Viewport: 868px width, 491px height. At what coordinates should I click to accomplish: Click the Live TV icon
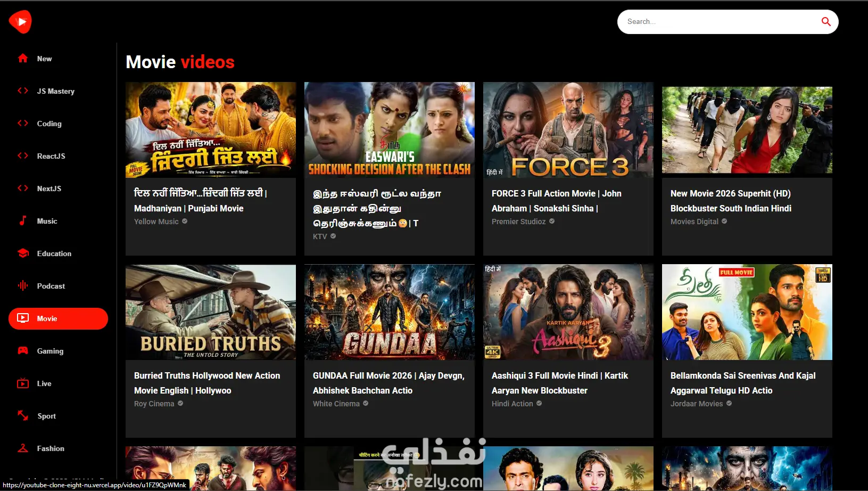(x=23, y=383)
